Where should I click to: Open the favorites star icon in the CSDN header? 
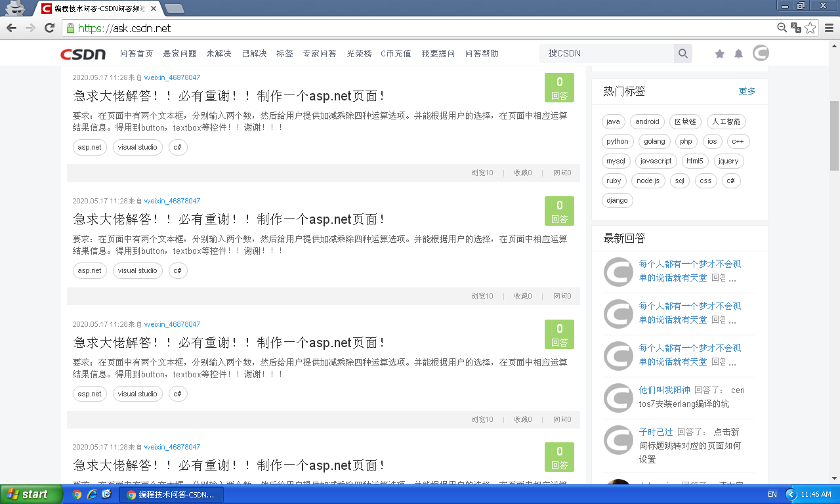click(x=719, y=54)
